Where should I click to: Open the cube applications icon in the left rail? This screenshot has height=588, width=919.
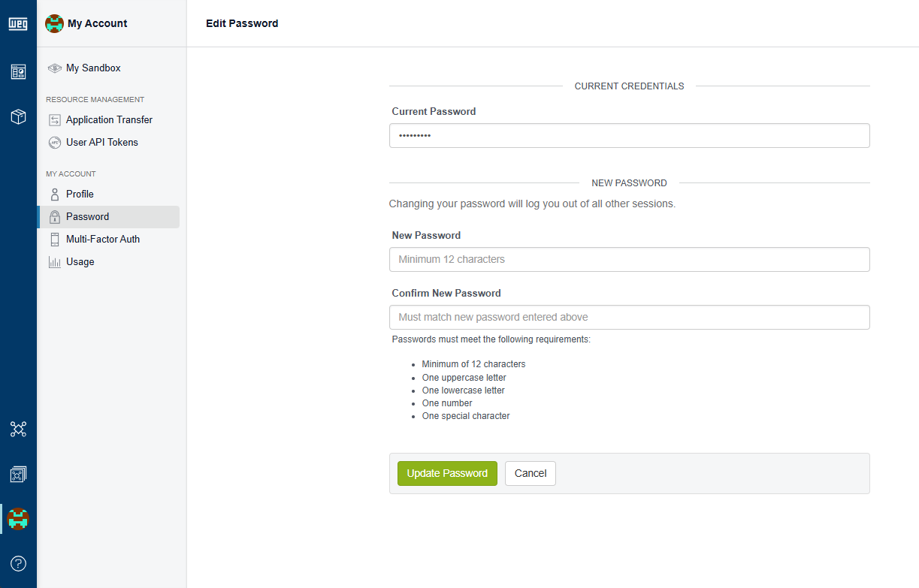[18, 116]
